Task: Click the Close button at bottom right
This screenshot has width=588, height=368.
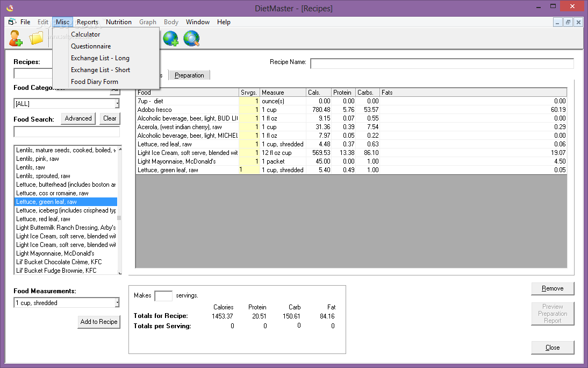Action: coord(553,348)
